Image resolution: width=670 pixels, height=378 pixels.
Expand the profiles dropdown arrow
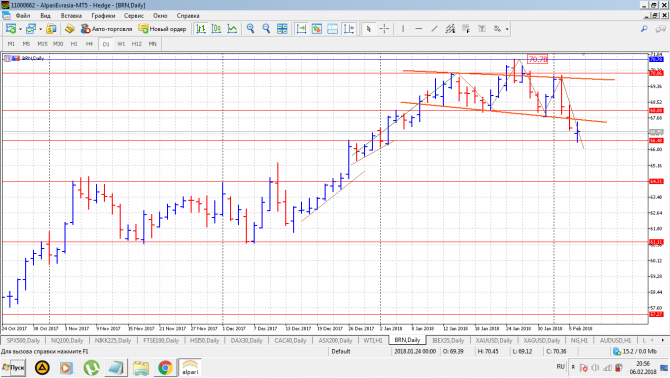point(40,29)
